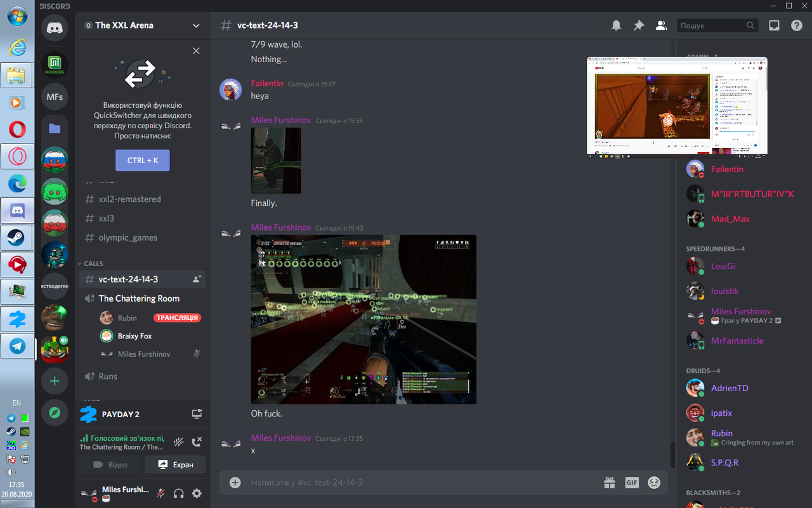
Task: Collapse the CALLS category
Action: 93,263
